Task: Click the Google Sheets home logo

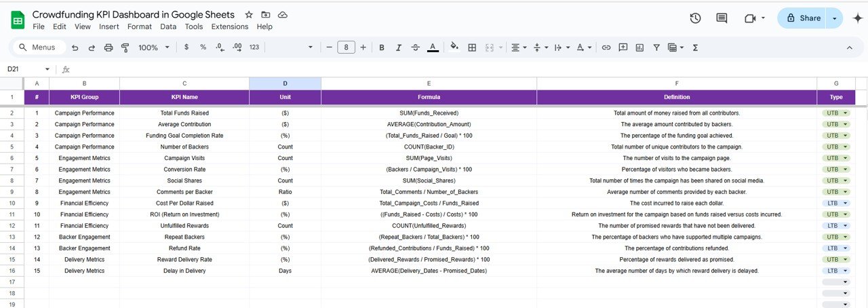Action: click(18, 20)
